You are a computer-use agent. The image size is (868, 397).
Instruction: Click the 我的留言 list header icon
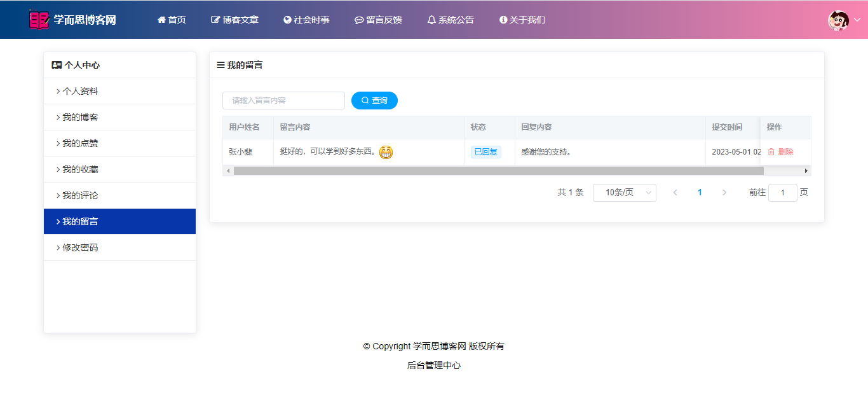[x=220, y=65]
